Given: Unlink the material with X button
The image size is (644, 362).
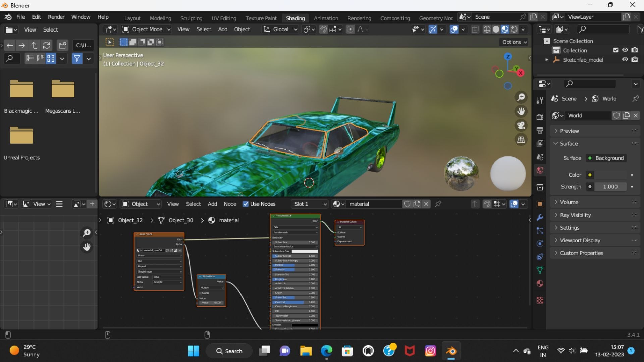Looking at the screenshot, I should (426, 204).
